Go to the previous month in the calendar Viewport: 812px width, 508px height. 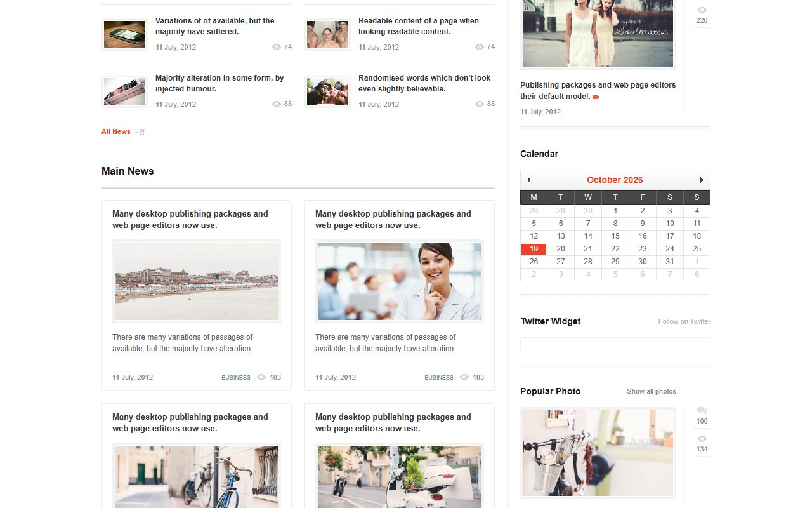tap(529, 180)
